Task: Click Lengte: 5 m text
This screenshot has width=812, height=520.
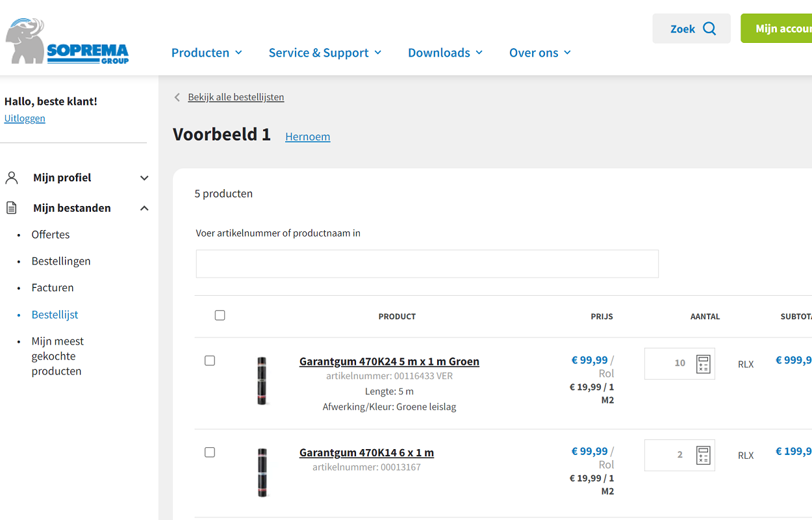Action: coord(389,391)
